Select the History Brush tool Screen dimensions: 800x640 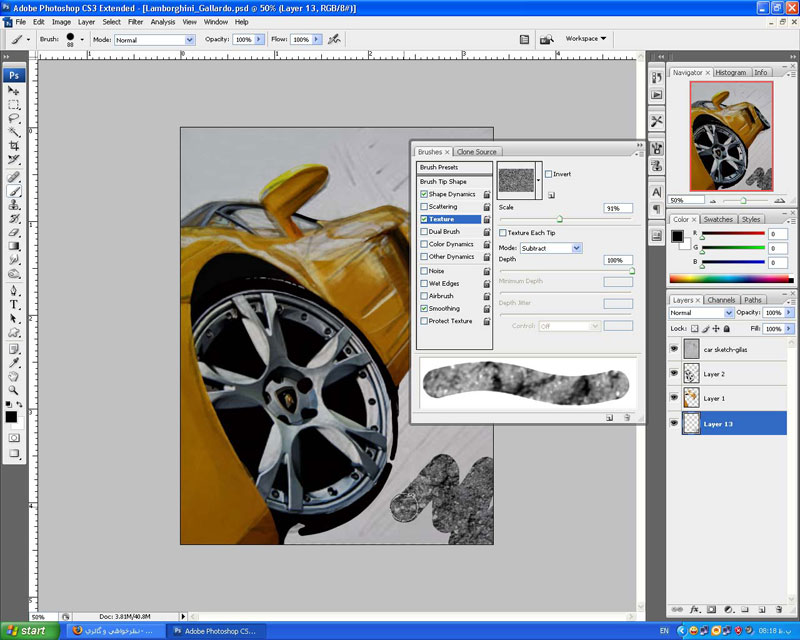pos(14,219)
